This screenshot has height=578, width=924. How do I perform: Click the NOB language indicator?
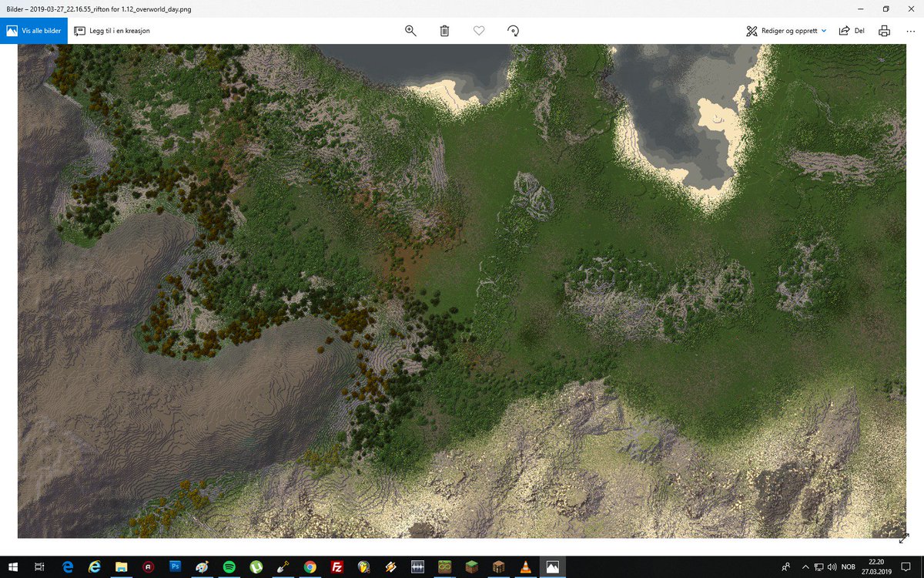click(849, 566)
